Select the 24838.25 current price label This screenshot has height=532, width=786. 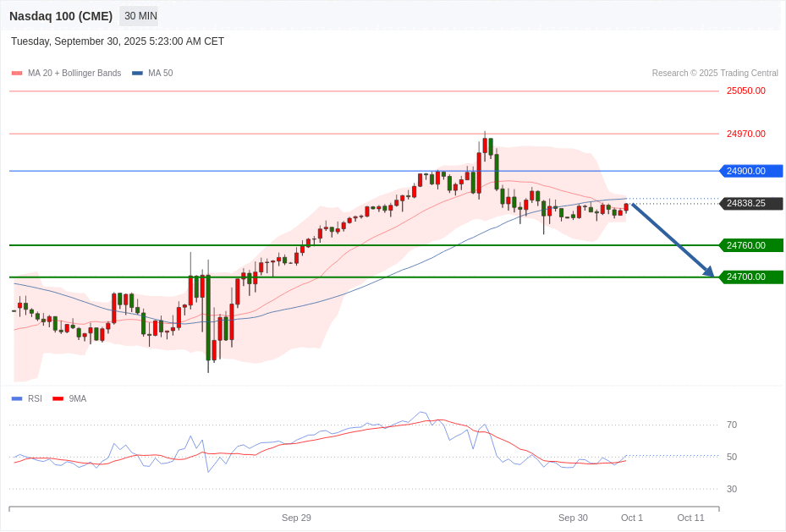pyautogui.click(x=751, y=203)
